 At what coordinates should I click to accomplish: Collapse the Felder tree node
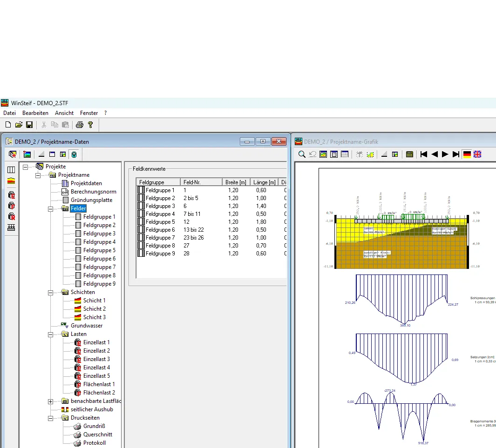[50, 209]
